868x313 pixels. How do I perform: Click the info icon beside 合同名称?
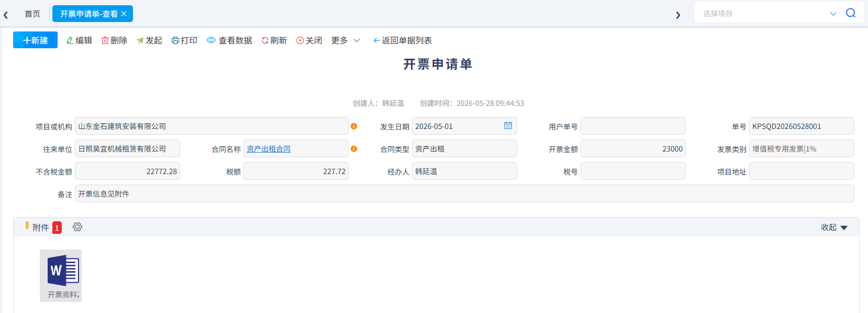click(x=354, y=149)
